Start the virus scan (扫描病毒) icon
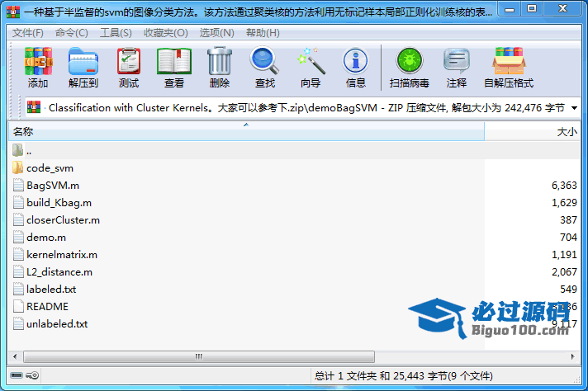The image size is (588, 391). 409,61
